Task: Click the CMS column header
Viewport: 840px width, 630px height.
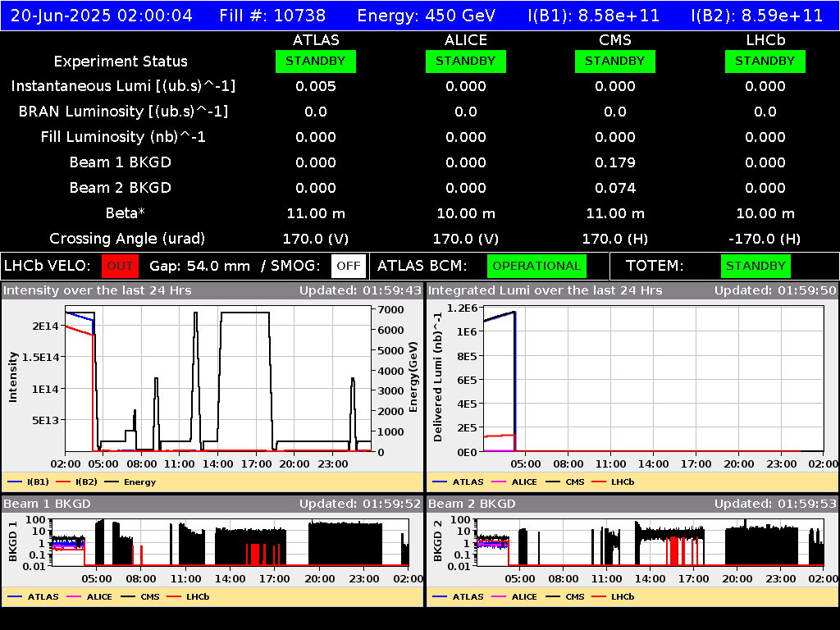Action: tap(615, 40)
